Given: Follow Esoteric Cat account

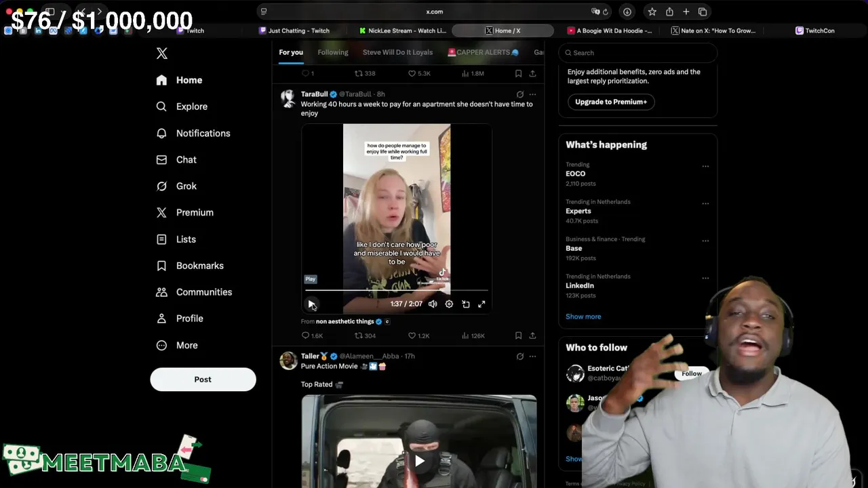Looking at the screenshot, I should (x=692, y=373).
